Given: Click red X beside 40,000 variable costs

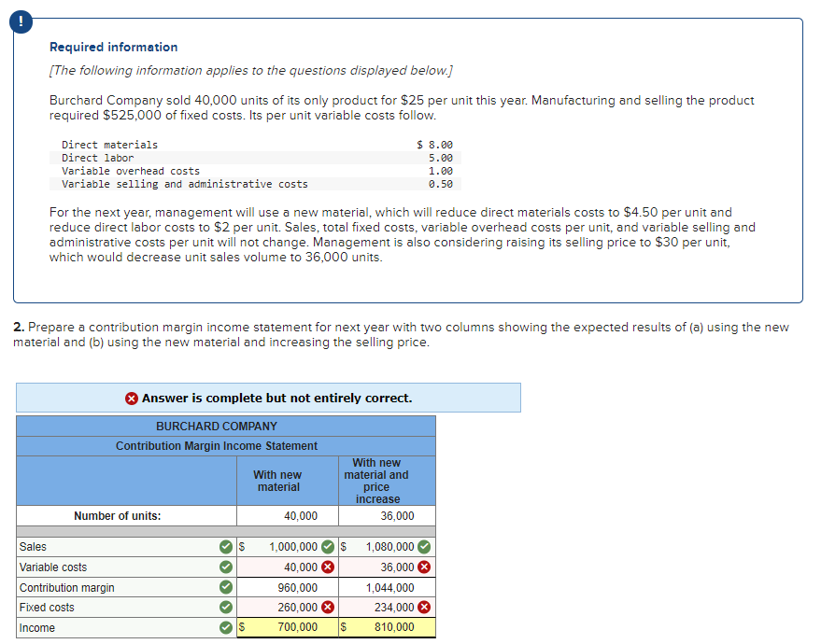Looking at the screenshot, I should (328, 567).
